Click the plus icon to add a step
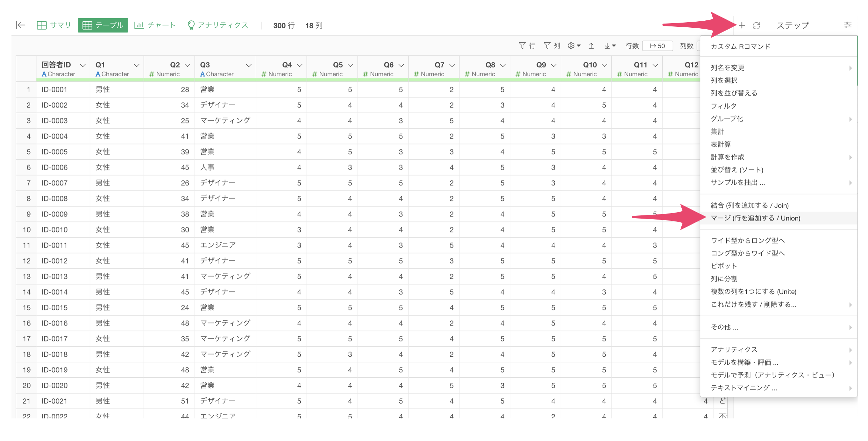The width and height of the screenshot is (868, 441). pyautogui.click(x=741, y=25)
